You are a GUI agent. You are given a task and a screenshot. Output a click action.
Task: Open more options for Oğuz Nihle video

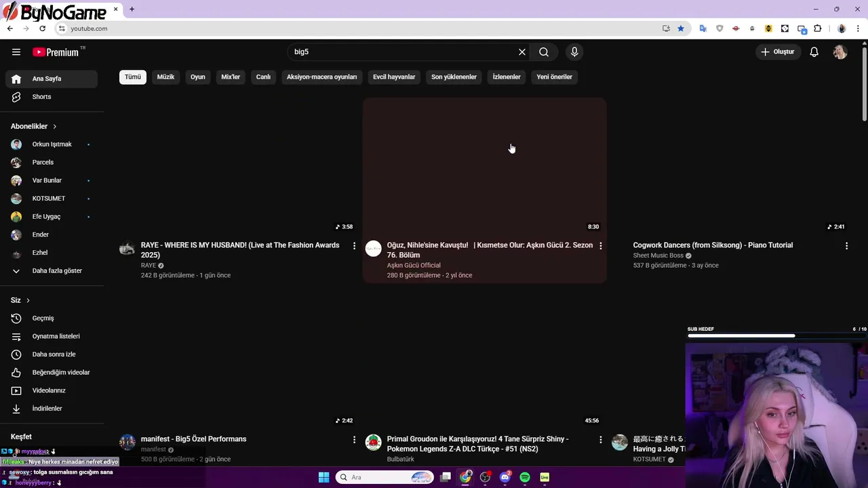[x=600, y=245]
